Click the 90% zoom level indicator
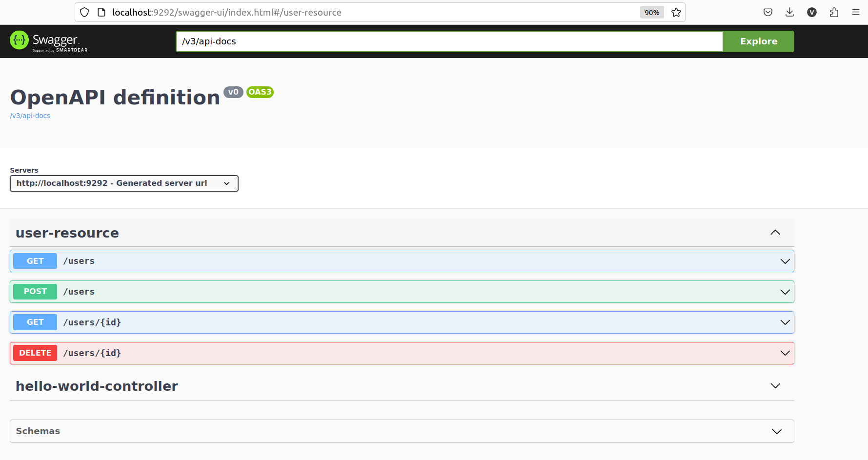This screenshot has width=868, height=460. [x=652, y=12]
